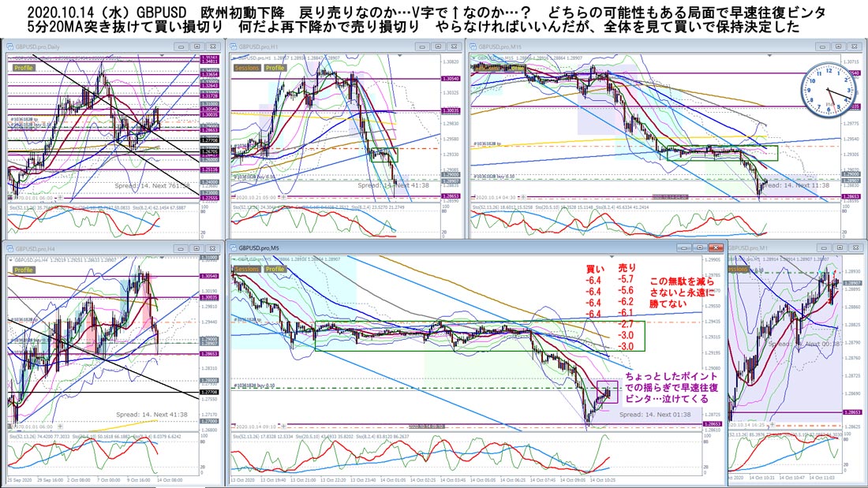Click 'Spread: 14. Next 761:38' in Daily chart
Screen dimensions: 868x488
152,186
